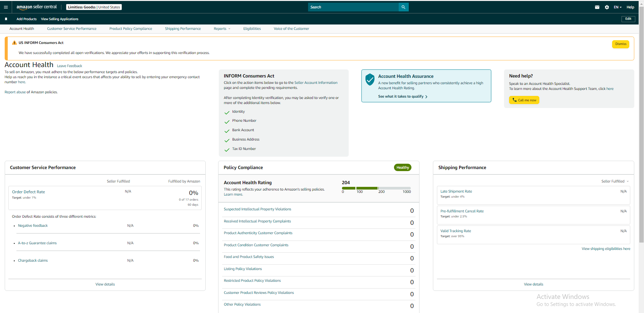Image resolution: width=644 pixels, height=313 pixels.
Task: Expand the Reports menu dropdown
Action: click(x=222, y=29)
